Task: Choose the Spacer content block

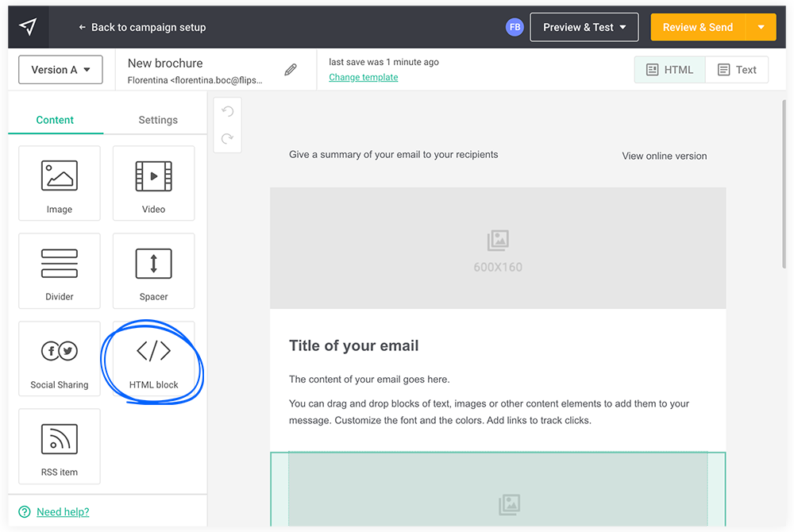Action: tap(153, 271)
